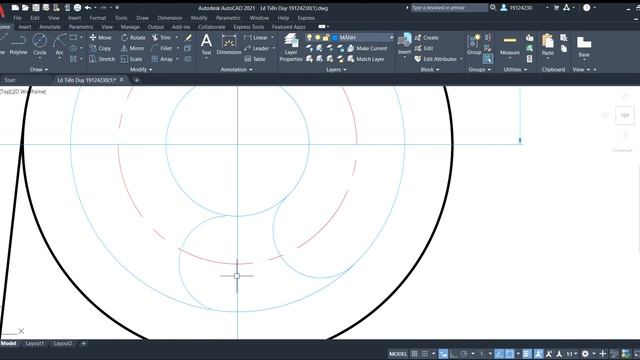Click Create block button
Image resolution: width=640 pixels, height=360 pixels.
click(x=427, y=38)
